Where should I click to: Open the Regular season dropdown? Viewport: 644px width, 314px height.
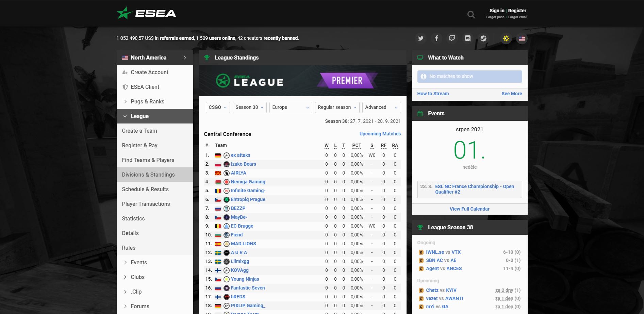pos(337,108)
